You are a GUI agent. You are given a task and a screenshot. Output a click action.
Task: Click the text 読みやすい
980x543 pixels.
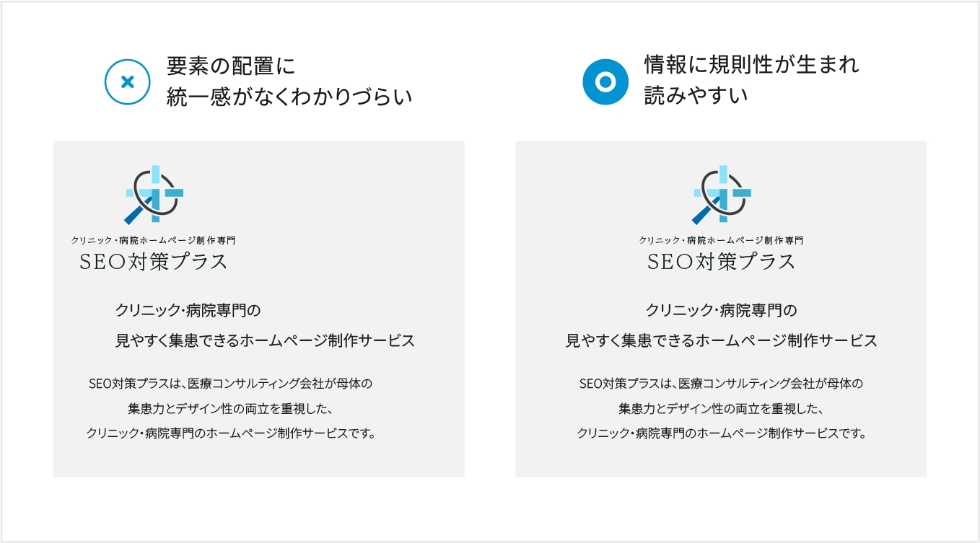click(696, 96)
